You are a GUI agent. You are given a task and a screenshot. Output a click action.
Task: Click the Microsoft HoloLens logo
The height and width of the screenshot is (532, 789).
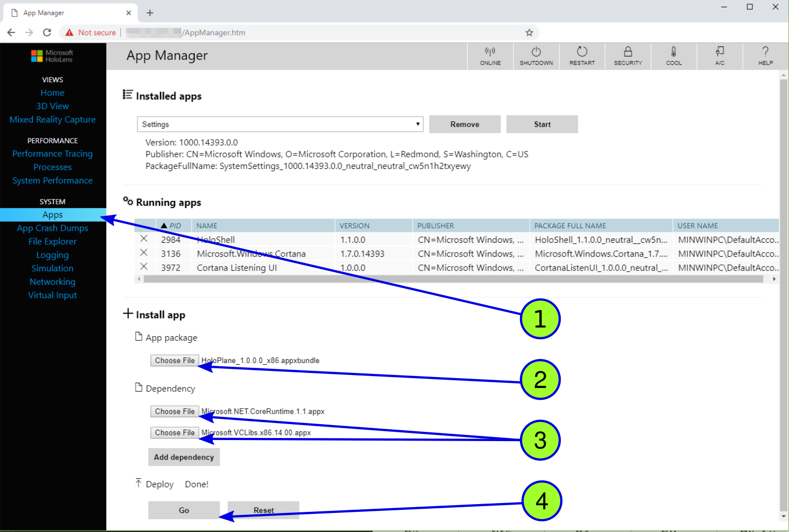click(x=52, y=56)
